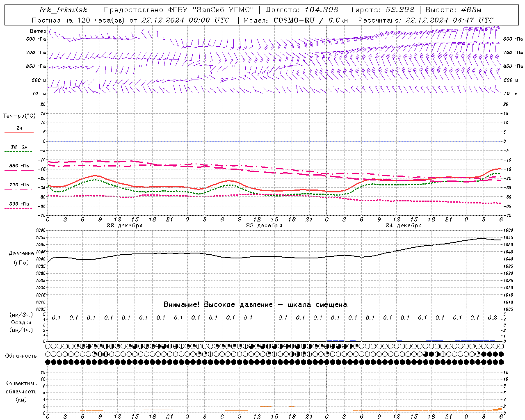The width and height of the screenshot is (525, 420).
Task: Click the forecast period text "Прогноз на 120 часа(ов)"
Action: pyautogui.click(x=79, y=20)
